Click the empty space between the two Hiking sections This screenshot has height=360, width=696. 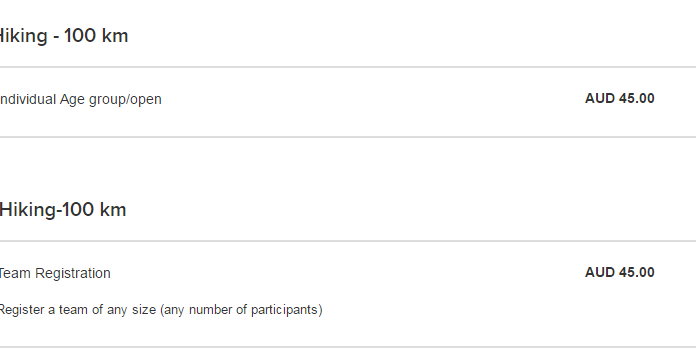(x=348, y=169)
